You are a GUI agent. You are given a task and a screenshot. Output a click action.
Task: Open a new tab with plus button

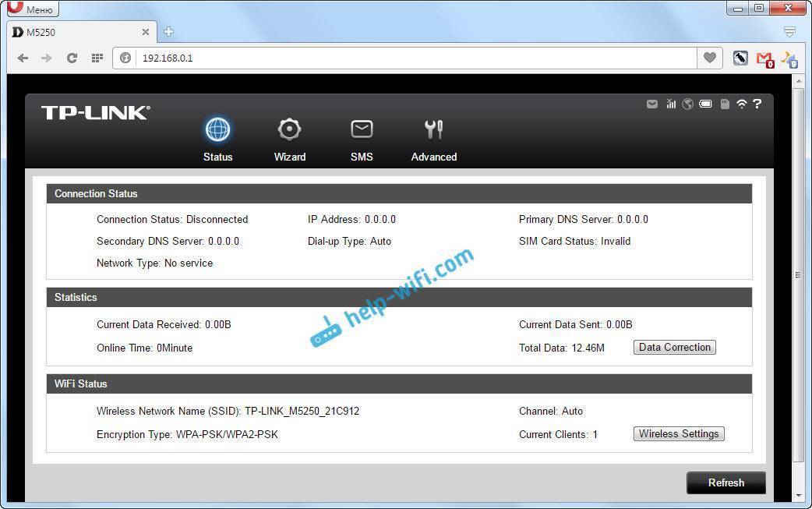coord(168,32)
